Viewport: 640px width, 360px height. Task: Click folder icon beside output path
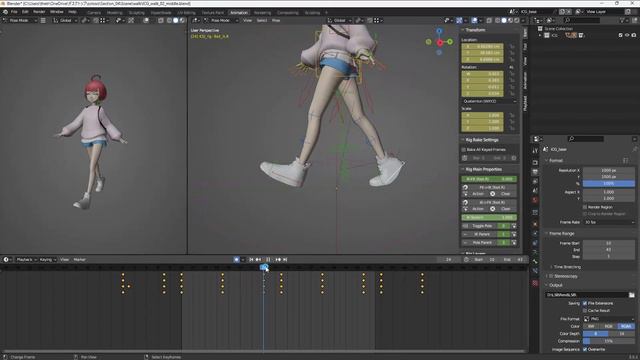click(631, 295)
